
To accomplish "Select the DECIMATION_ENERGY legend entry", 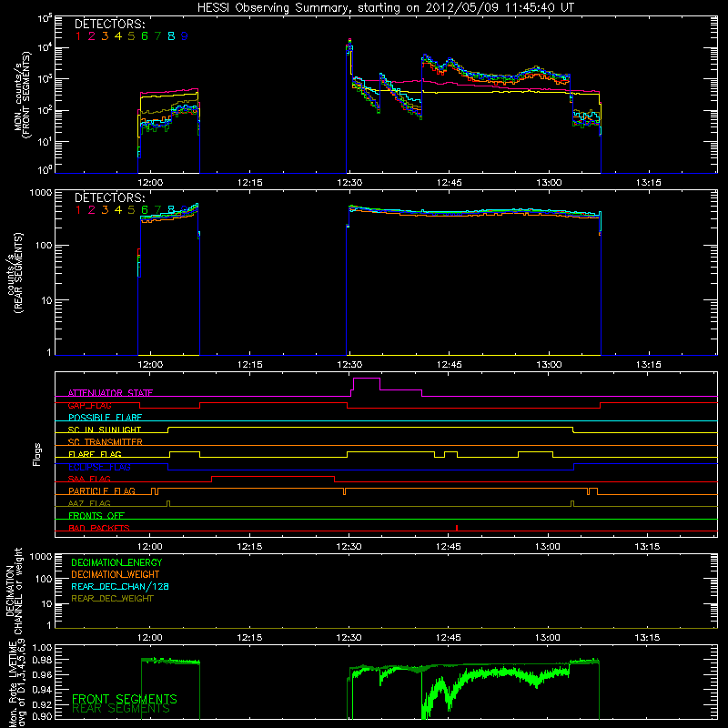I will click(116, 562).
